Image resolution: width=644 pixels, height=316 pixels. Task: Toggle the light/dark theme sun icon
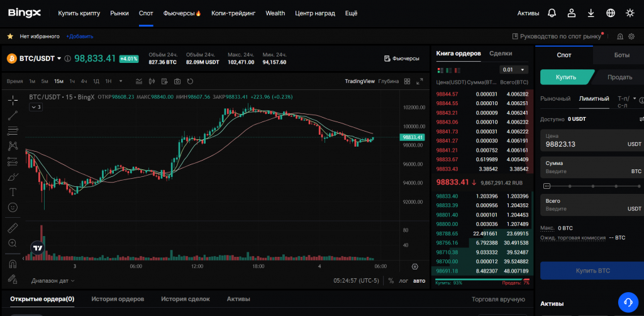click(630, 13)
